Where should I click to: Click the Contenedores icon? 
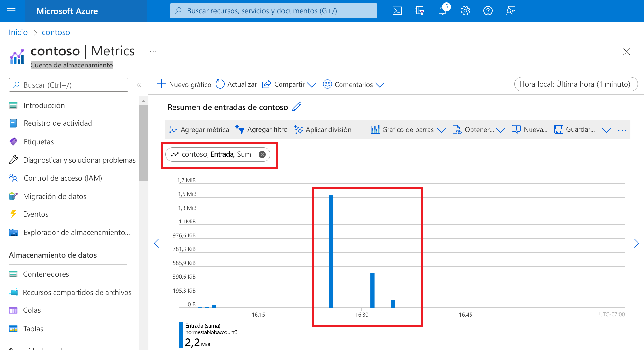[x=13, y=274]
